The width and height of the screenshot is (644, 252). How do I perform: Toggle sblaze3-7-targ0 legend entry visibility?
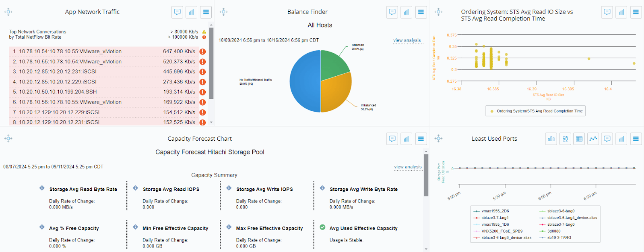pos(560,225)
